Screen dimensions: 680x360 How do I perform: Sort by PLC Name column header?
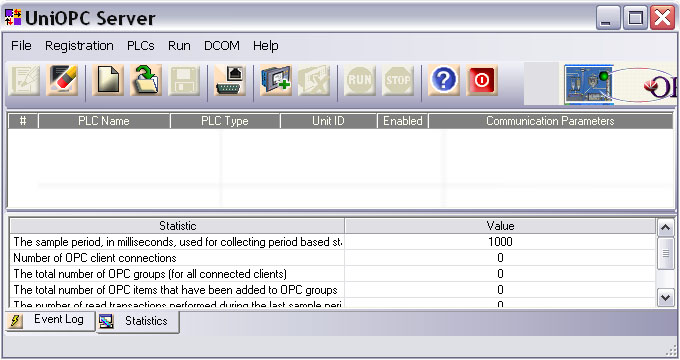pos(104,121)
